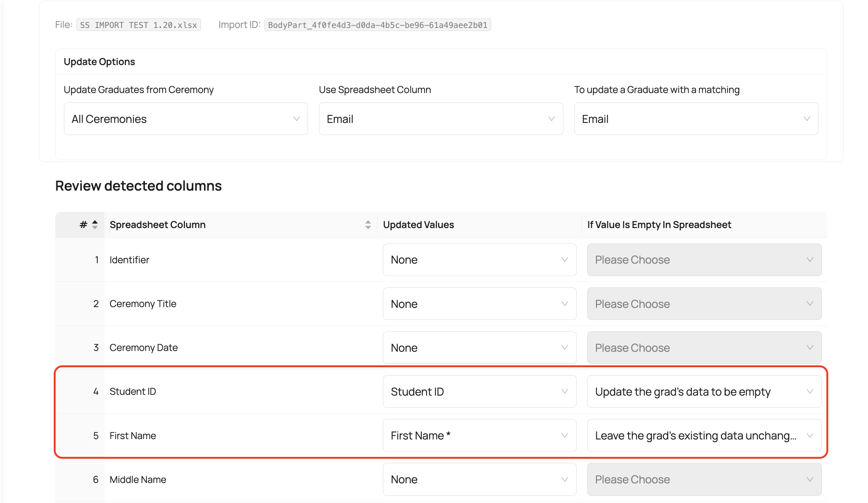Open Use Spreadsheet Column Email dropdown
The image size is (868, 503).
click(440, 119)
